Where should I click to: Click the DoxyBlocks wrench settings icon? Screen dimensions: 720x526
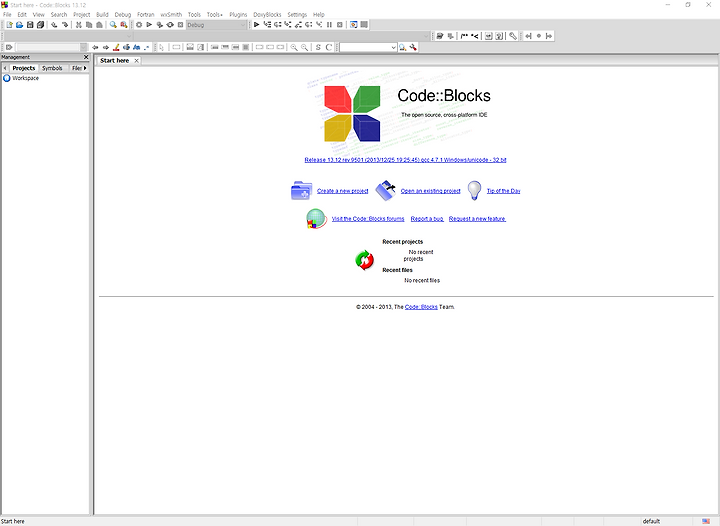[513, 36]
